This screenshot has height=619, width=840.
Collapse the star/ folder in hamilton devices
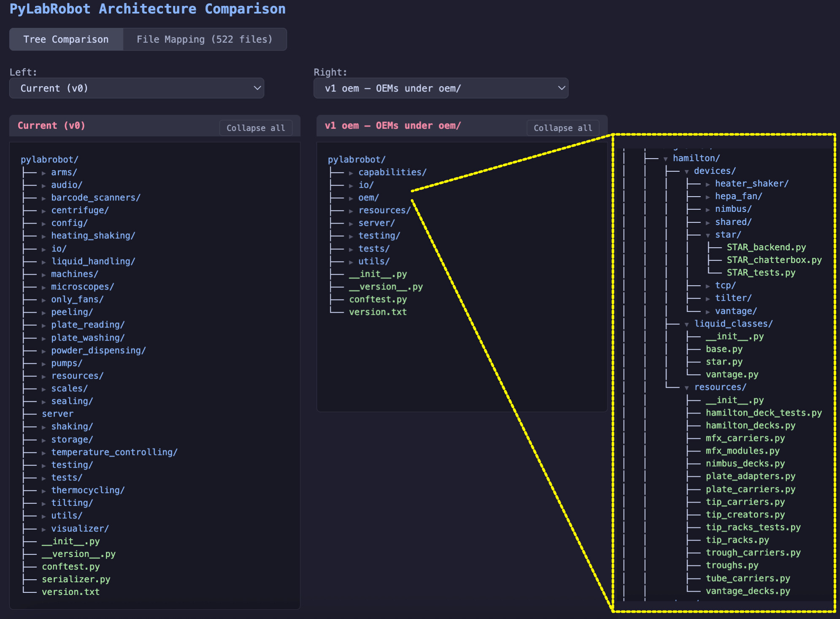coord(708,235)
